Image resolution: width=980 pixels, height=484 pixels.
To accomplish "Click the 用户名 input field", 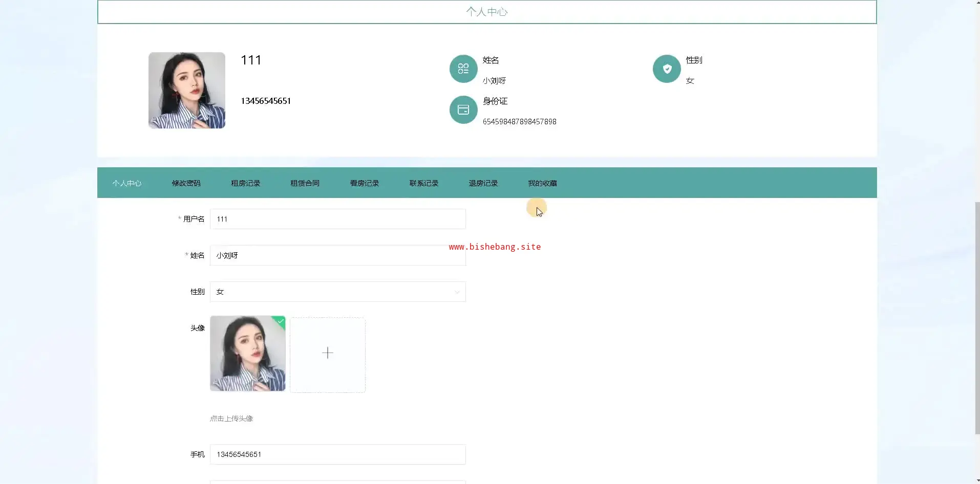I will click(x=338, y=219).
